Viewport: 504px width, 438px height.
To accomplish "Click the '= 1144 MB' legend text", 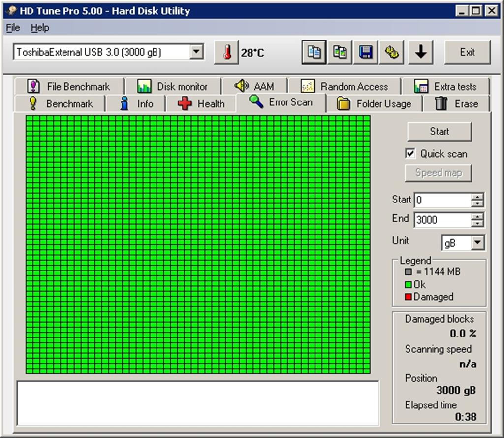I will pyautogui.click(x=438, y=271).
